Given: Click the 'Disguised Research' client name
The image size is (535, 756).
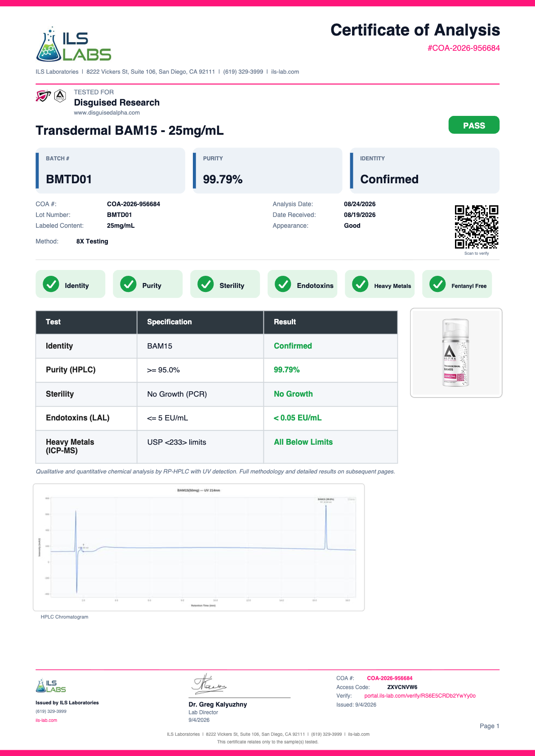Looking at the screenshot, I should pos(117,102).
